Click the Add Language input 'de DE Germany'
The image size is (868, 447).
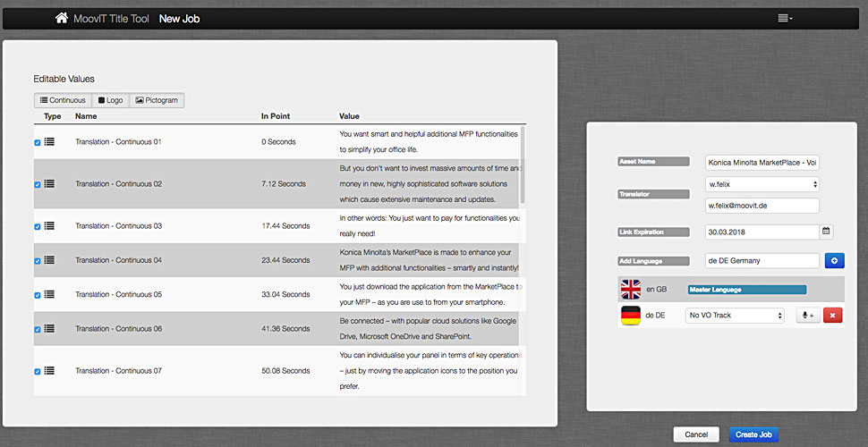coord(762,260)
